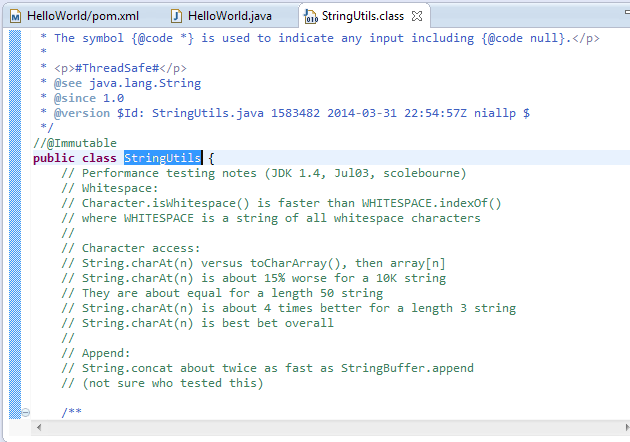Switch to the HelloWorld/pom.xml tab

click(x=75, y=16)
